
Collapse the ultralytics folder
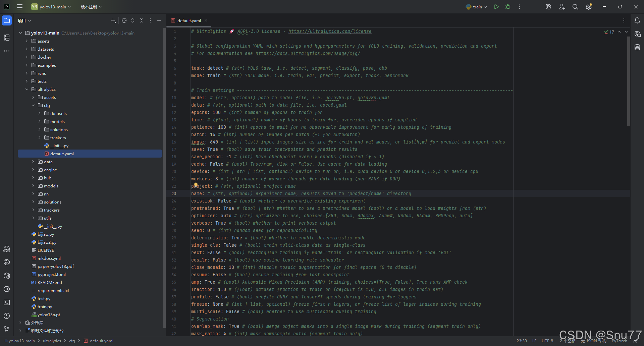(27, 90)
